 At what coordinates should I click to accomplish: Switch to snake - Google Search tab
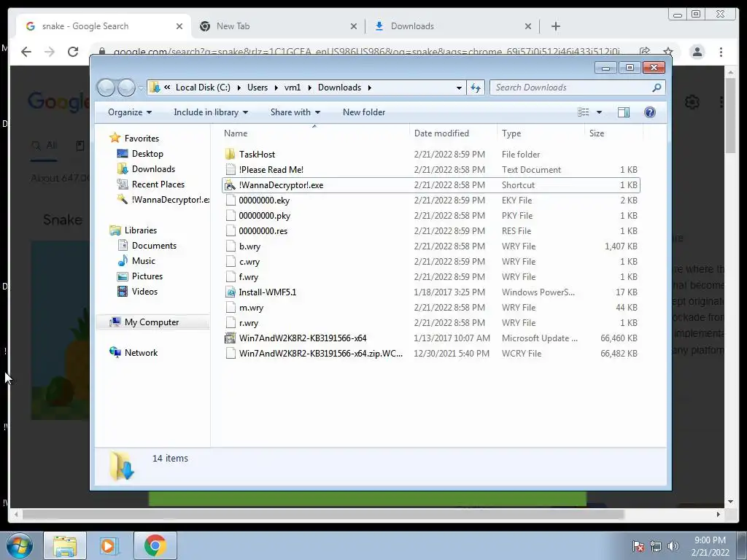pos(104,26)
